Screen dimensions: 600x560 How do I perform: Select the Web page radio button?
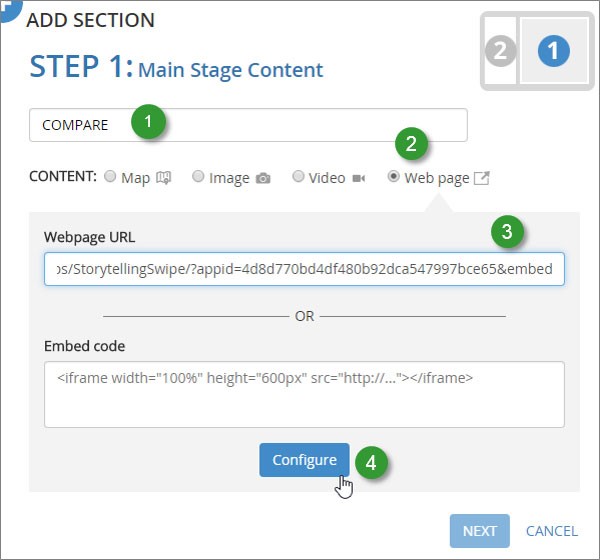point(393,177)
